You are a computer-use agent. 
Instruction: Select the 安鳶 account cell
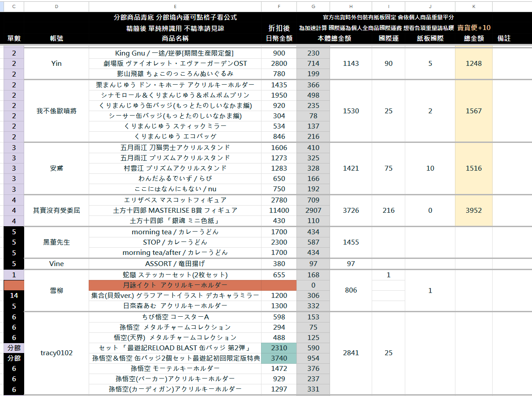pyautogui.click(x=56, y=168)
